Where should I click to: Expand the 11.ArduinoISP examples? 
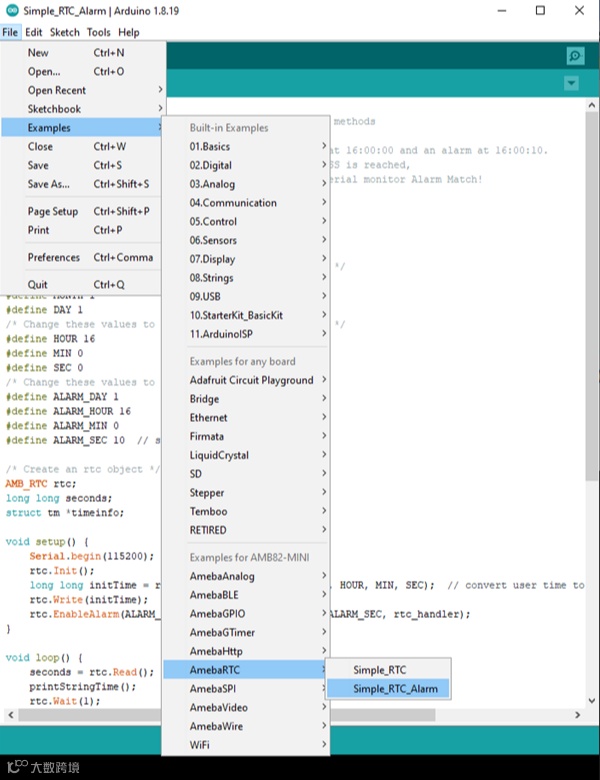(x=246, y=334)
